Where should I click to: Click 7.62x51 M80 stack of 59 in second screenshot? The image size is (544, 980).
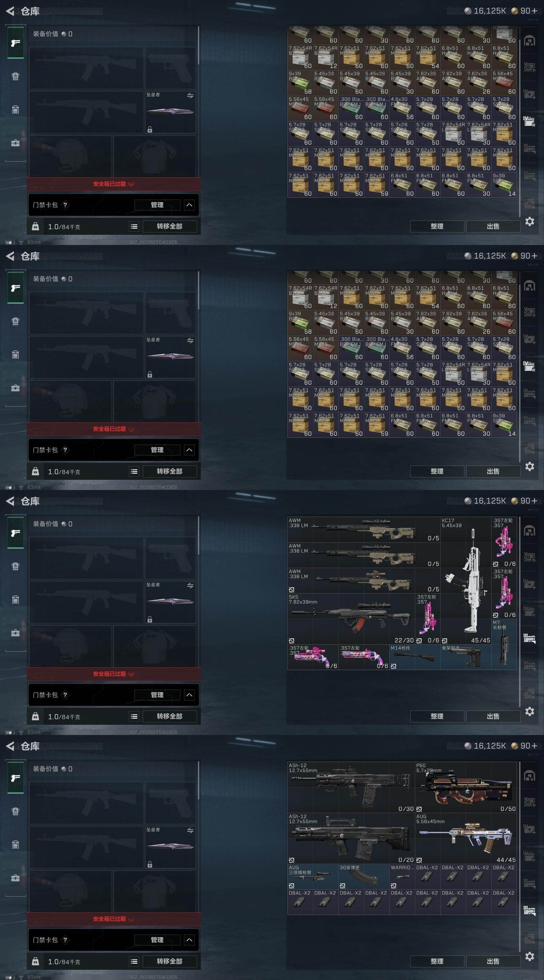coord(377,425)
